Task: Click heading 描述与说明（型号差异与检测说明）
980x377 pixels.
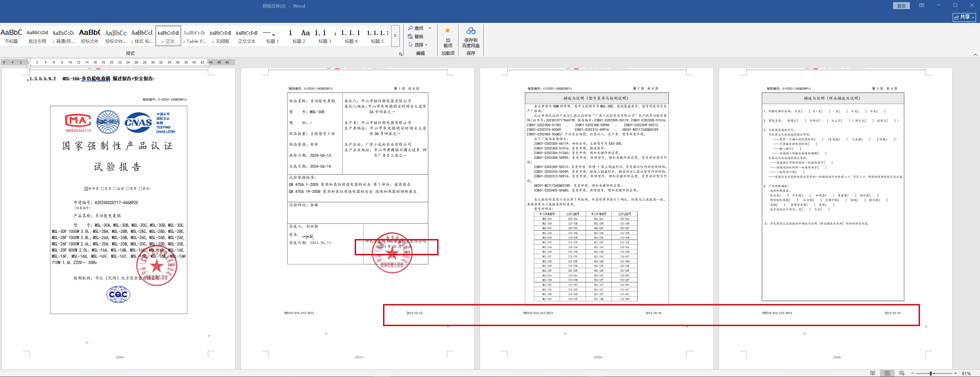Action: point(596,98)
